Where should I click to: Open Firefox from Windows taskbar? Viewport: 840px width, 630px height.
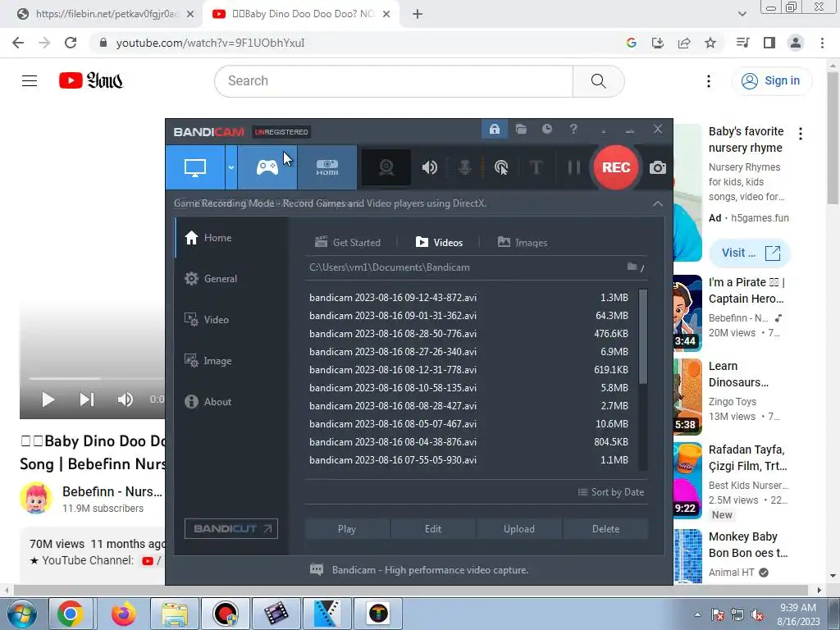tap(123, 614)
